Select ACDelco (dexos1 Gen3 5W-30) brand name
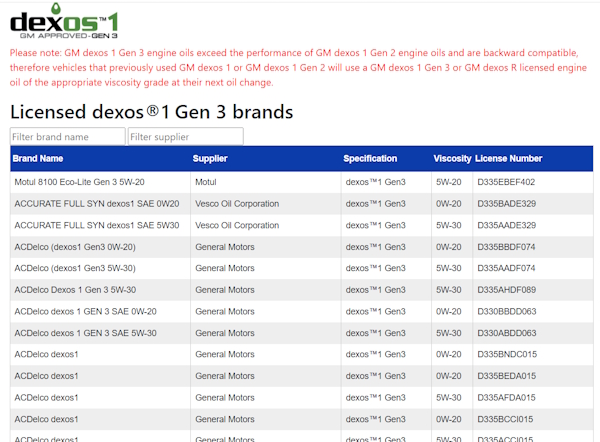Image resolution: width=600 pixels, height=442 pixels. 75,268
